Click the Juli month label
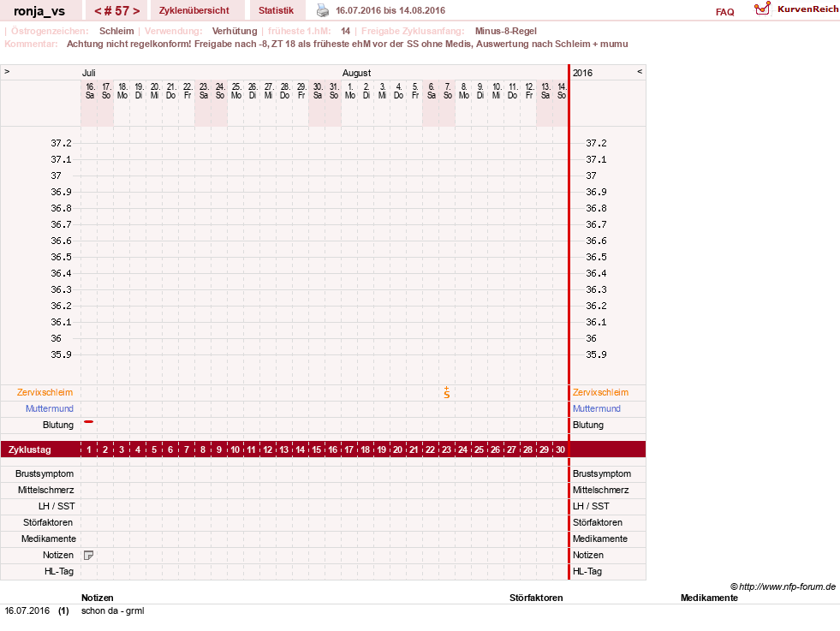 click(88, 73)
